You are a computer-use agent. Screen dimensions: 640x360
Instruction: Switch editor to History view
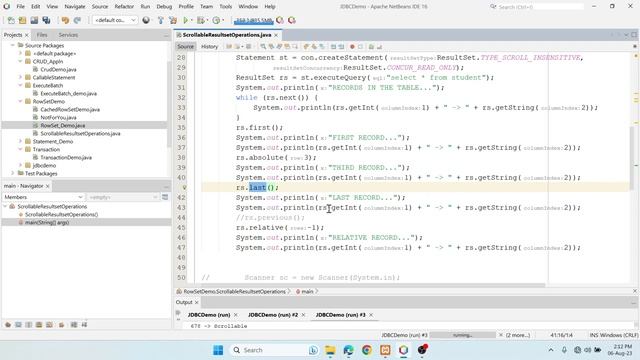[209, 47]
